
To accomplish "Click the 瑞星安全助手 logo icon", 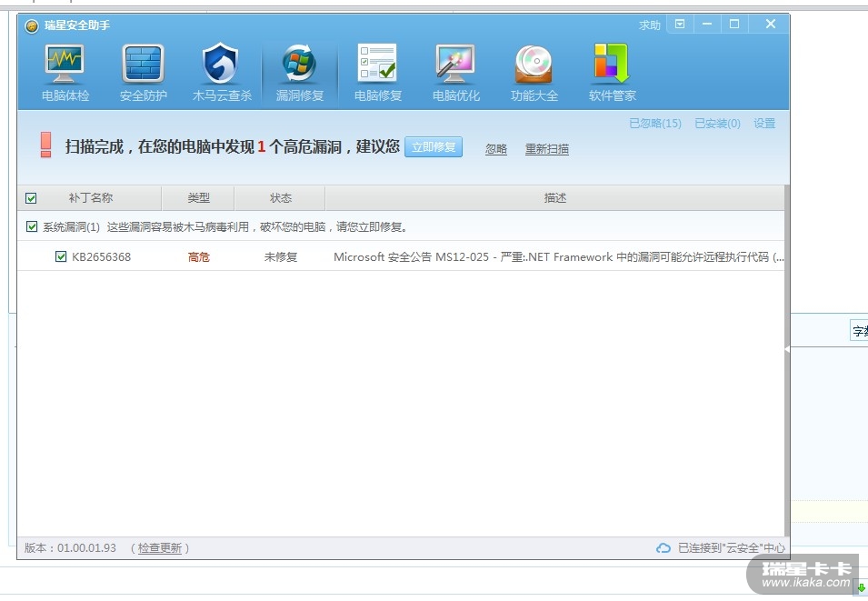I will tap(32, 25).
